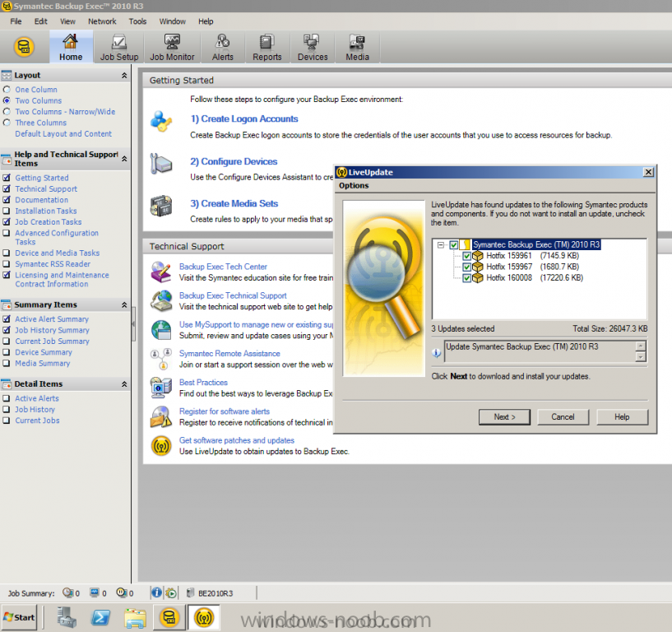This screenshot has height=632, width=672.
Task: Select the One Column layout option
Action: pos(7,89)
